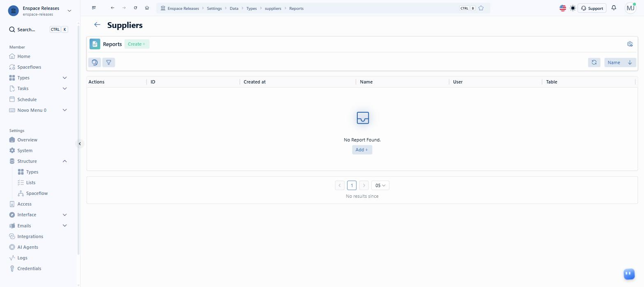Open the chat assistant bubble
Viewport: 644px width, 287px height.
click(x=629, y=274)
